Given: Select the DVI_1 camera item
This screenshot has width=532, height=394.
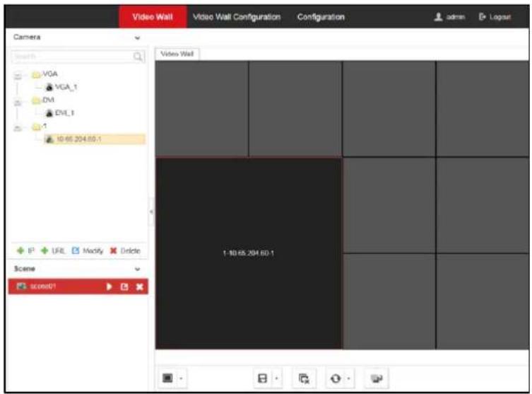Looking at the screenshot, I should point(60,112).
